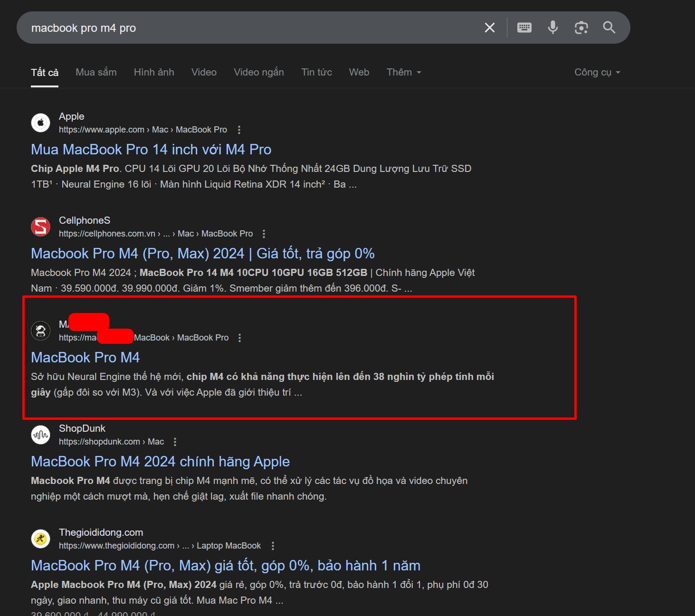Switch to the Hình ảnh tab

tap(154, 72)
